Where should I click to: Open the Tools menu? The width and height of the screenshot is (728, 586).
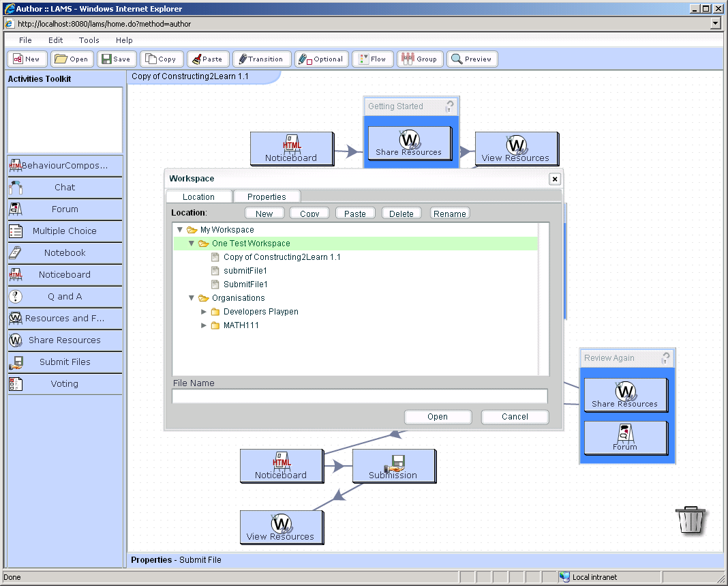tap(89, 40)
